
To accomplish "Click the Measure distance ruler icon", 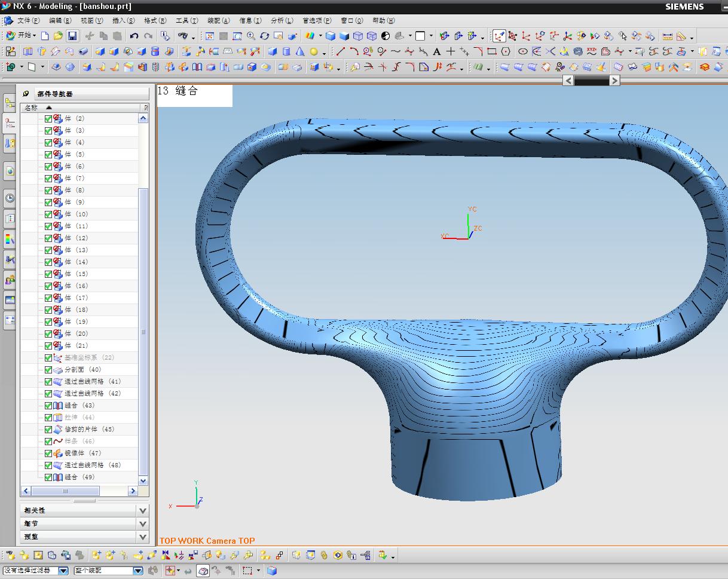I will coord(668,36).
